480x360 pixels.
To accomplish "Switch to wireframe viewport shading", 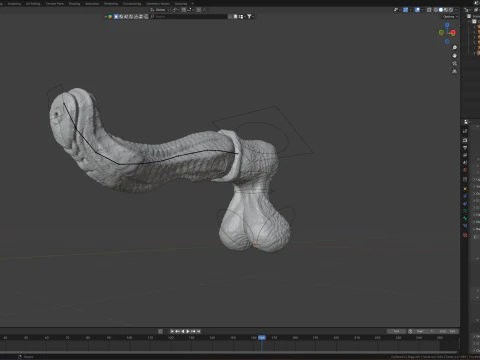I will coord(436,10).
